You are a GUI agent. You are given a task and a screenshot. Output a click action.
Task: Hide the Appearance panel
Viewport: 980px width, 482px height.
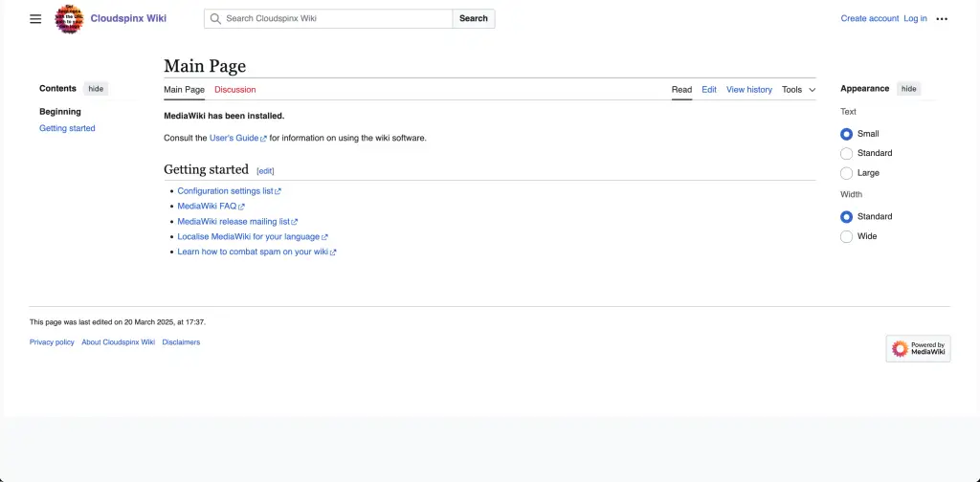point(909,89)
